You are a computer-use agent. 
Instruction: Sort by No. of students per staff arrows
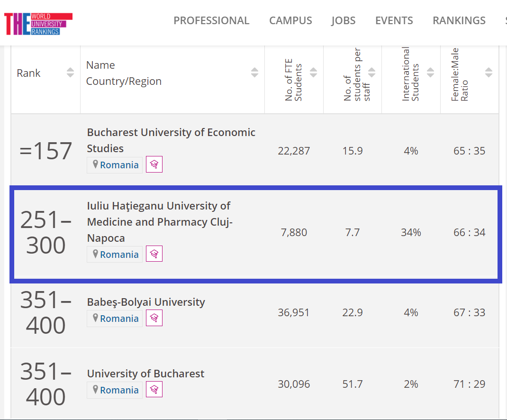coord(372,73)
